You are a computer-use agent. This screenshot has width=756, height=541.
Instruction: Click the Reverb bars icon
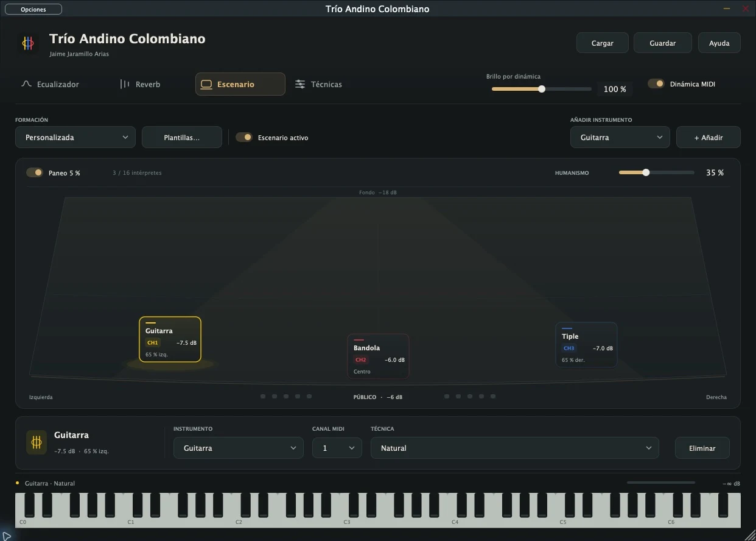click(x=125, y=84)
